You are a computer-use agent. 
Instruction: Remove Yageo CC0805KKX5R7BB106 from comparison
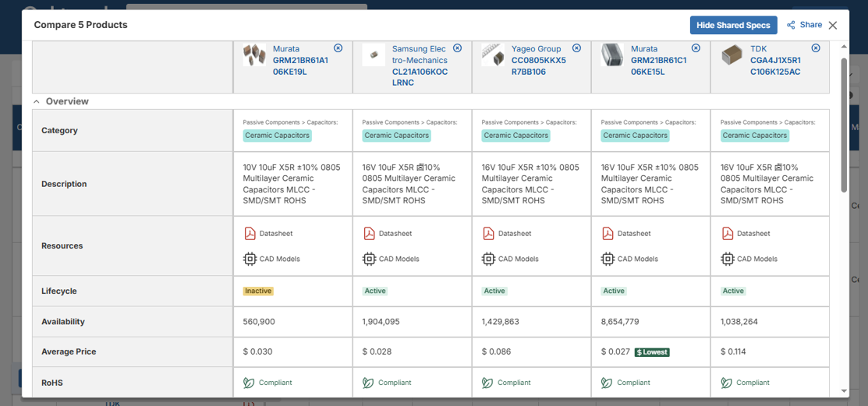[577, 48]
